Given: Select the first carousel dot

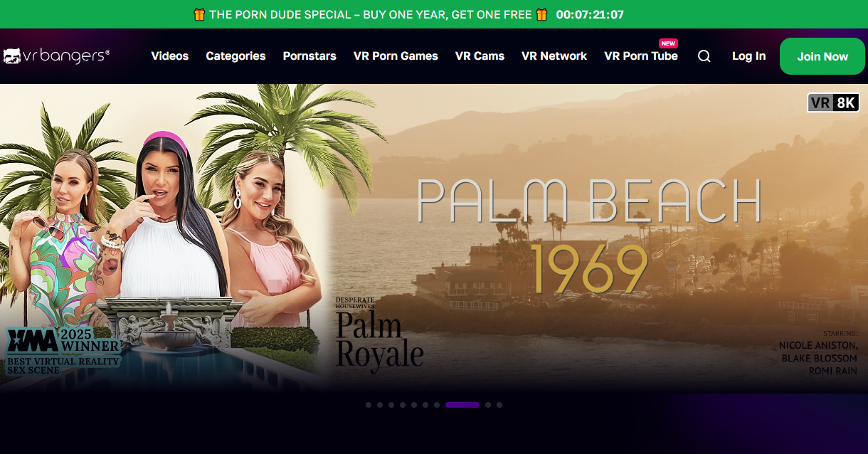Looking at the screenshot, I should [x=369, y=405].
